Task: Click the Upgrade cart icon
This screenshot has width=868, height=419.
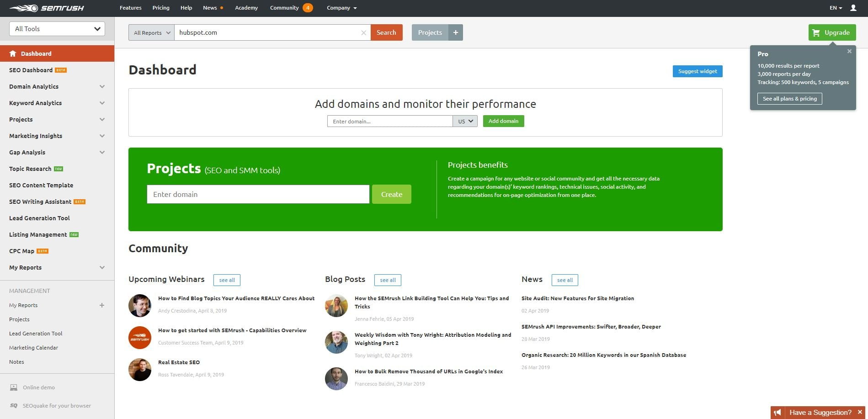Action: click(816, 32)
